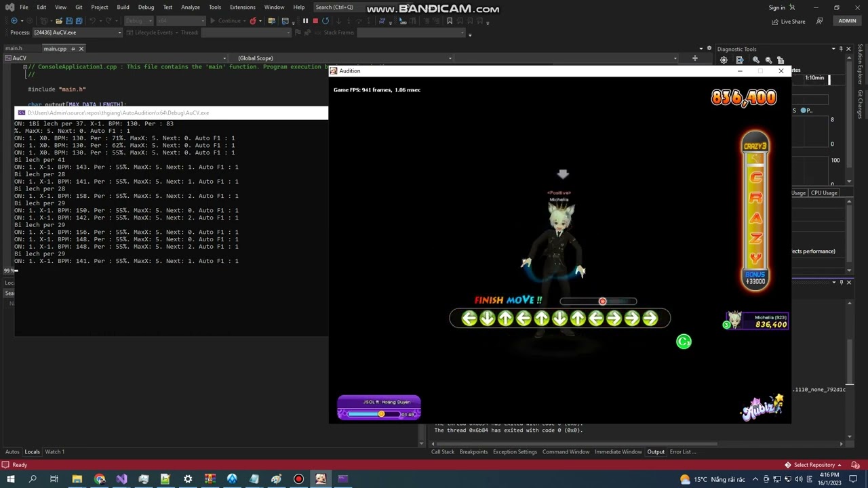Open Diagnostic Tools settings gear
The width and height of the screenshot is (868, 488).
[724, 60]
